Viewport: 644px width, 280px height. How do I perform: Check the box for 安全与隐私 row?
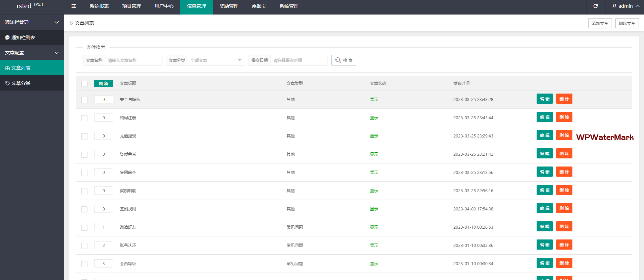point(84,100)
